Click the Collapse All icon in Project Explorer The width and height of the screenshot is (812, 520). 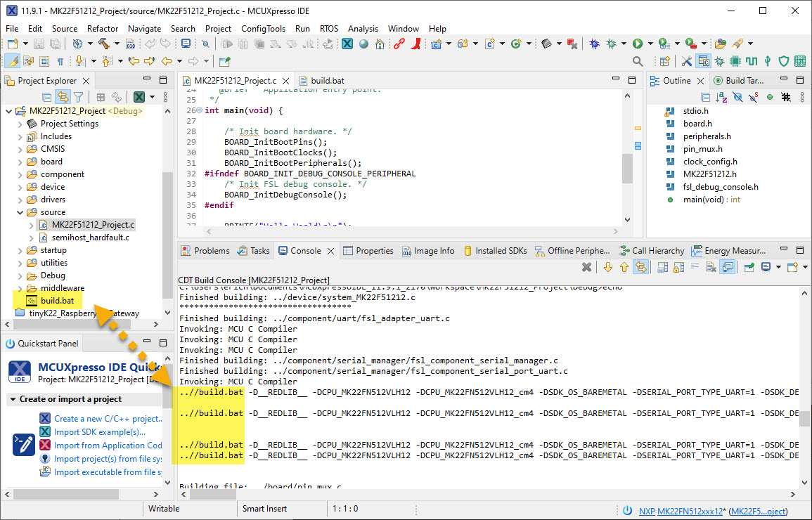click(x=46, y=97)
